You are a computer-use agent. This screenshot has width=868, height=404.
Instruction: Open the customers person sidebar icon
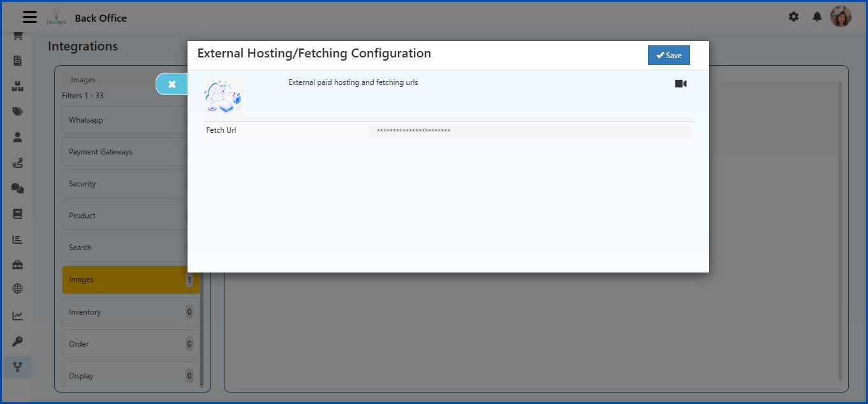pos(17,137)
